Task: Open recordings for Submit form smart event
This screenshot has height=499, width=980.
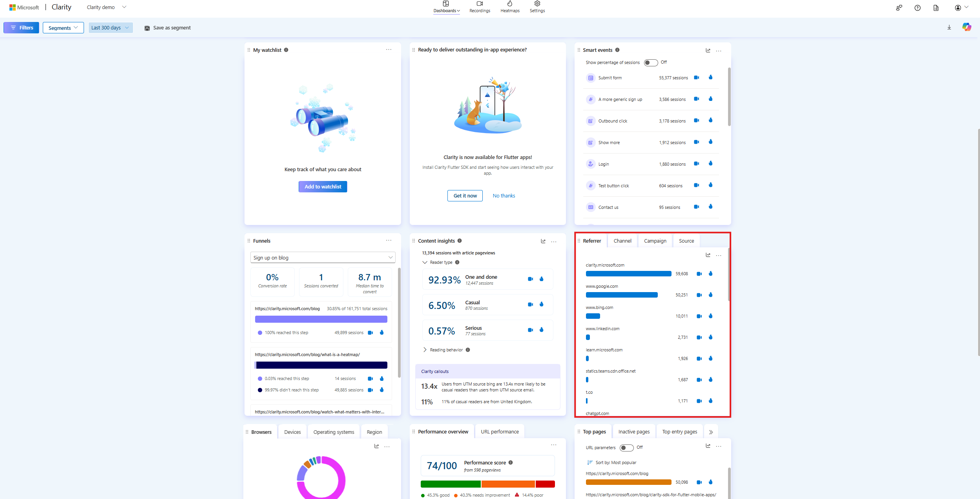Action: (x=697, y=78)
